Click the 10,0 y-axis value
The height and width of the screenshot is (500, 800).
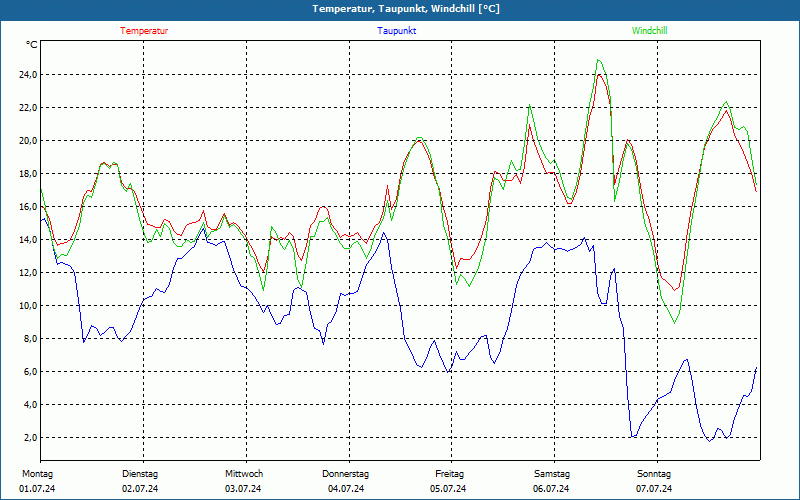point(28,306)
